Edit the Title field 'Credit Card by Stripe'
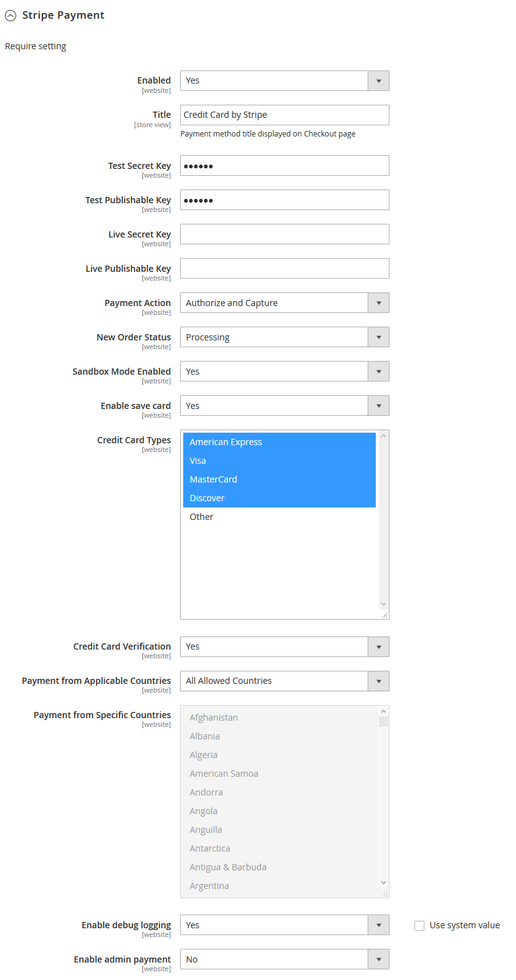The image size is (516, 980). (x=285, y=115)
